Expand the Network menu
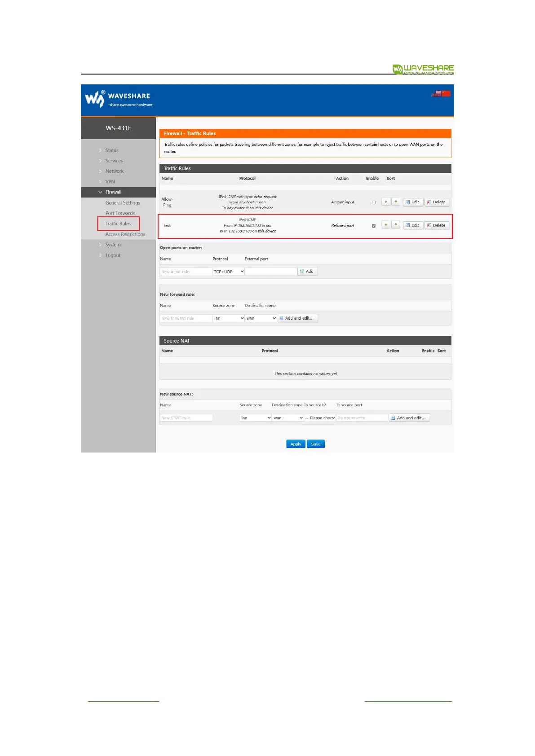This screenshot has height=756, width=535. [114, 171]
